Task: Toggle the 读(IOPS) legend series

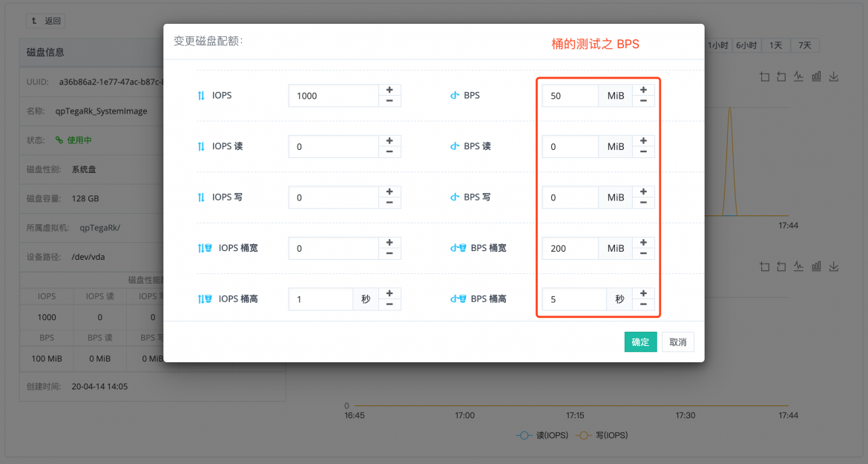Action: click(x=542, y=436)
